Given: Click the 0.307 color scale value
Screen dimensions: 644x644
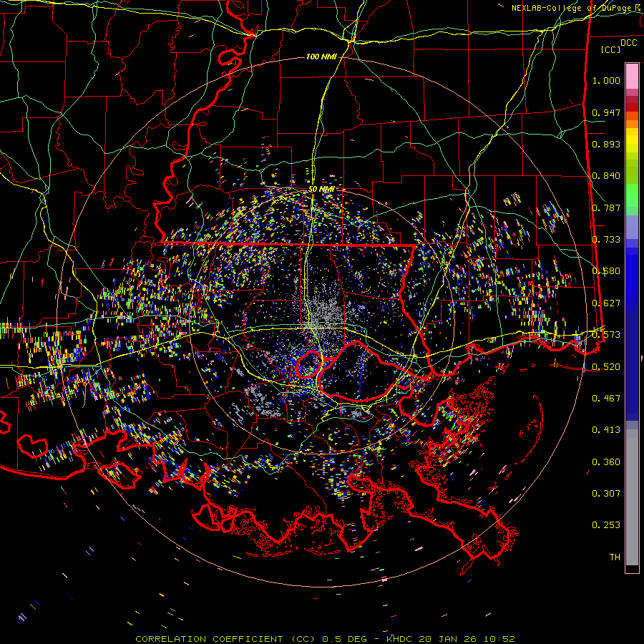Looking at the screenshot, I should 606,494.
